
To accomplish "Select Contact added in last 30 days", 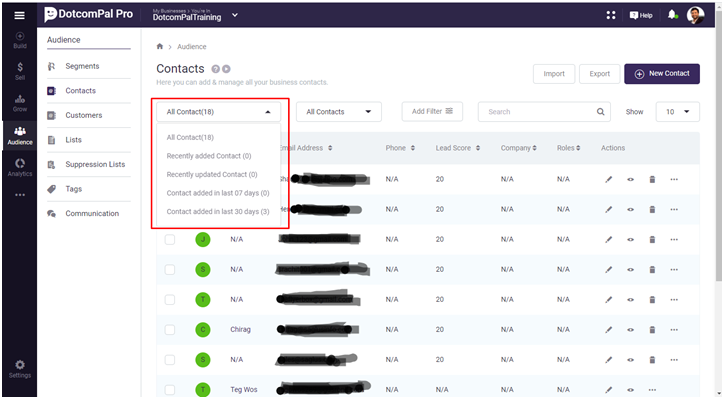I will [218, 212].
